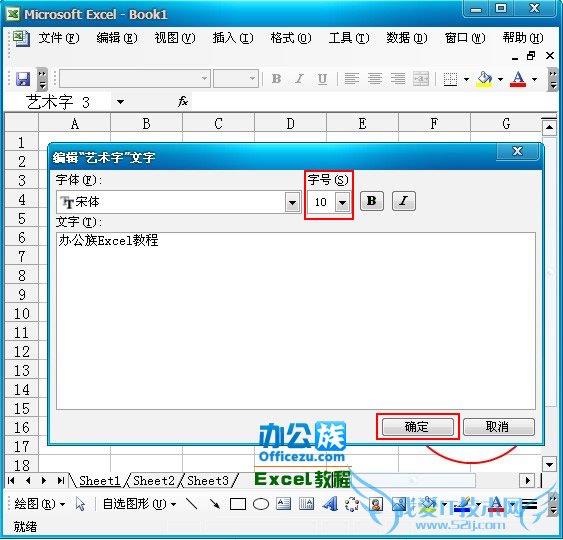The height and width of the screenshot is (540, 563).
Task: Select the Sheet3 tab
Action: [x=208, y=480]
